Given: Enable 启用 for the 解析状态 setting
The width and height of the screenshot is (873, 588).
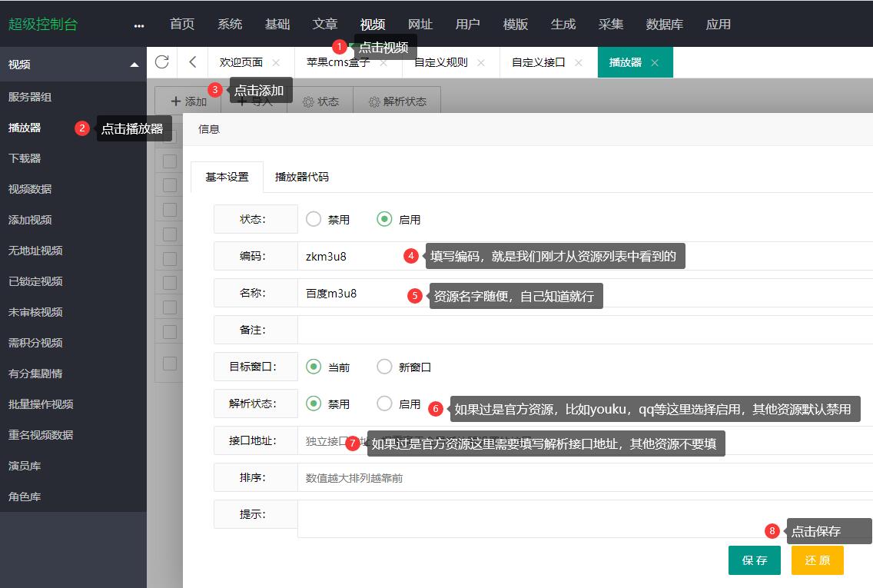Looking at the screenshot, I should tap(383, 404).
